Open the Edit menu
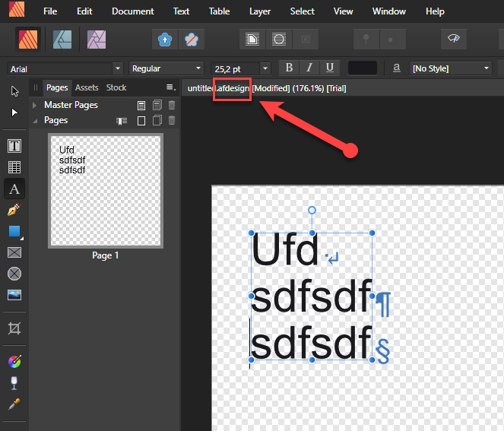 pos(84,11)
